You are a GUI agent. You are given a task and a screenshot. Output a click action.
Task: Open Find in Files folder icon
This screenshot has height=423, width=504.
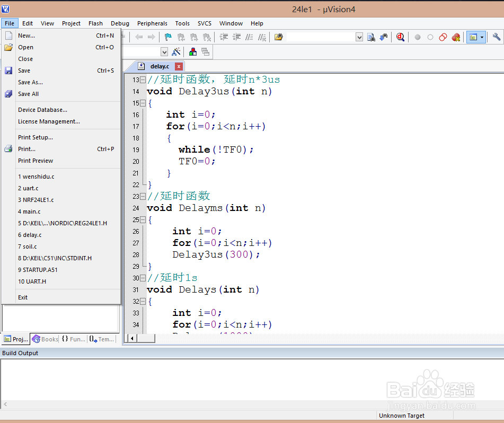tap(278, 37)
